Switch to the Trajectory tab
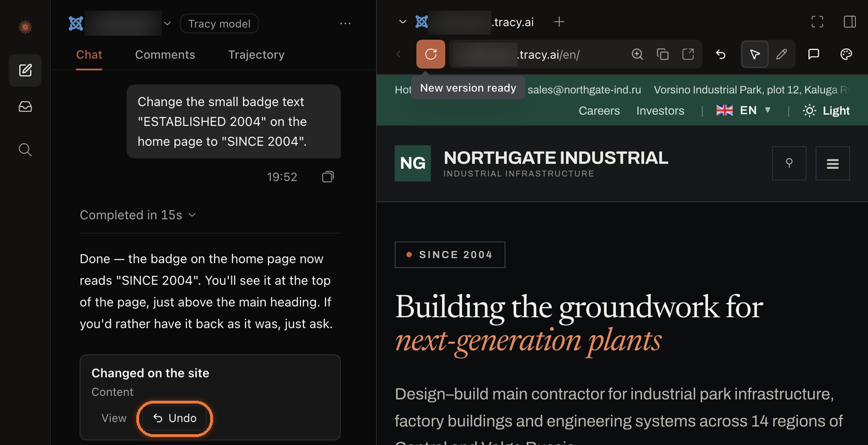 click(x=256, y=55)
